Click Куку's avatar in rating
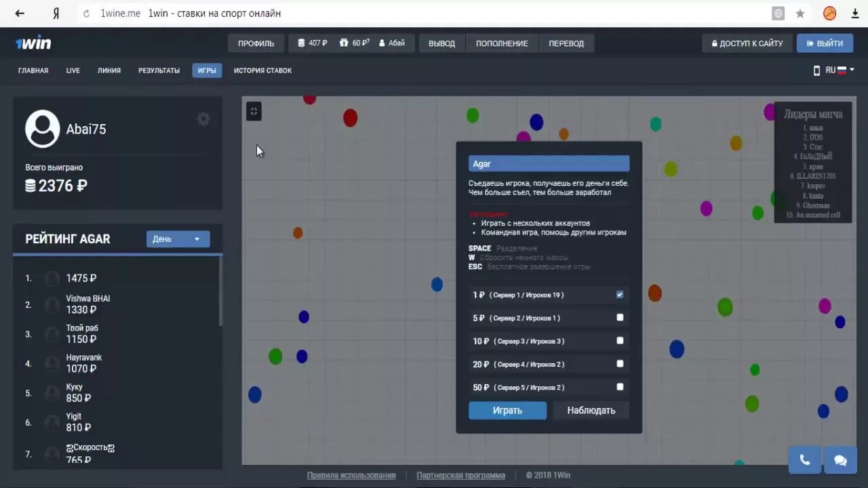Viewport: 868px width, 488px height. [x=52, y=393]
